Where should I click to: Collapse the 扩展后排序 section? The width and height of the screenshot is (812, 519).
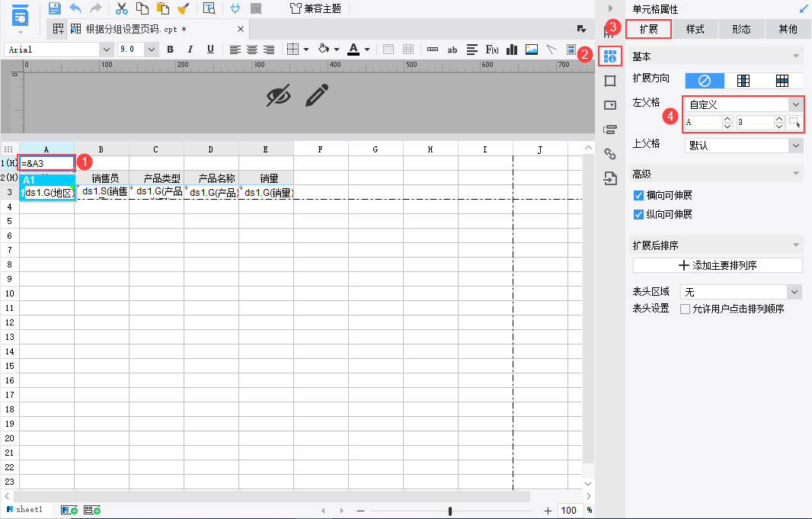796,245
